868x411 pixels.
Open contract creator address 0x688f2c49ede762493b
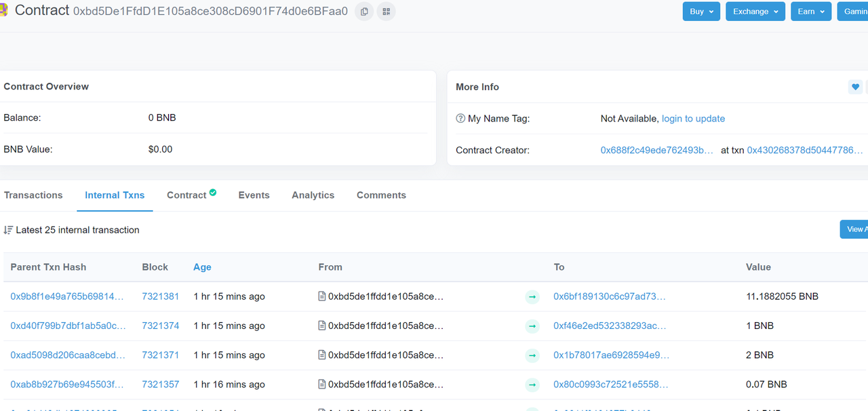[657, 150]
